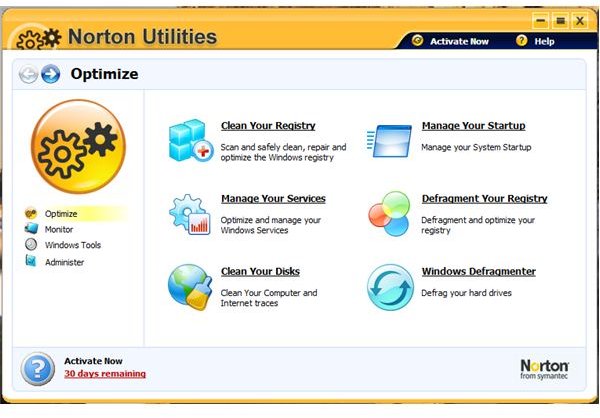This screenshot has width=600, height=418.
Task: Click 'Defrag your hard drives' description
Action: click(466, 293)
